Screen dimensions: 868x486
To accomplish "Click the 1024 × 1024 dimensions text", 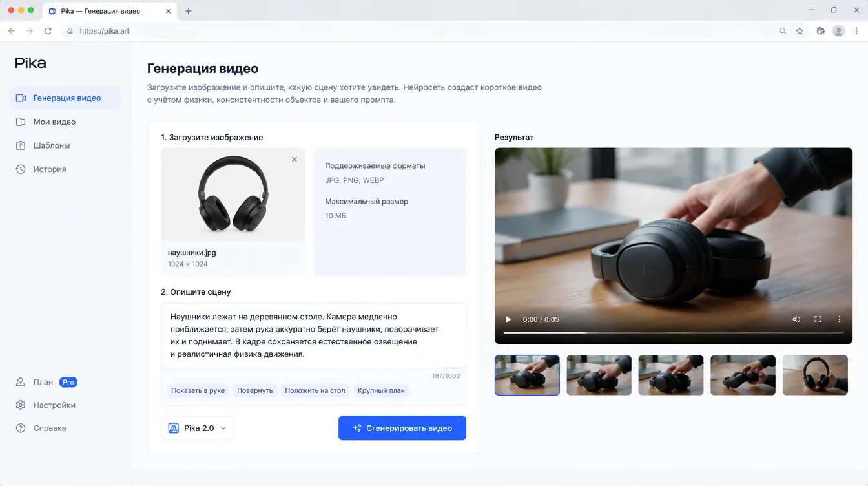I will tap(187, 264).
